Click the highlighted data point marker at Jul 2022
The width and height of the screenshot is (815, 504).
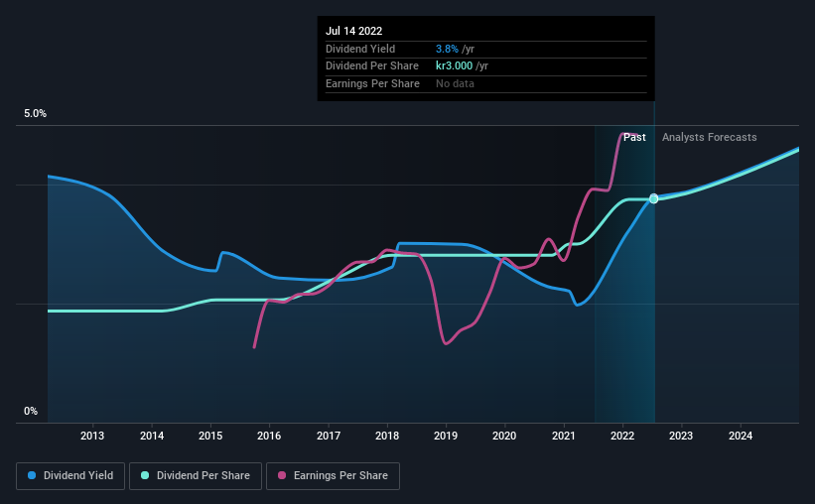654,198
